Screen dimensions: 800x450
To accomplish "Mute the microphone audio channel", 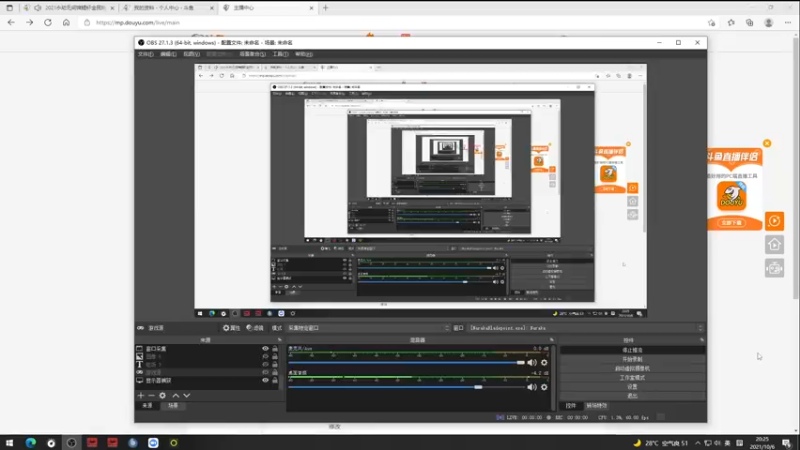I will 532,363.
